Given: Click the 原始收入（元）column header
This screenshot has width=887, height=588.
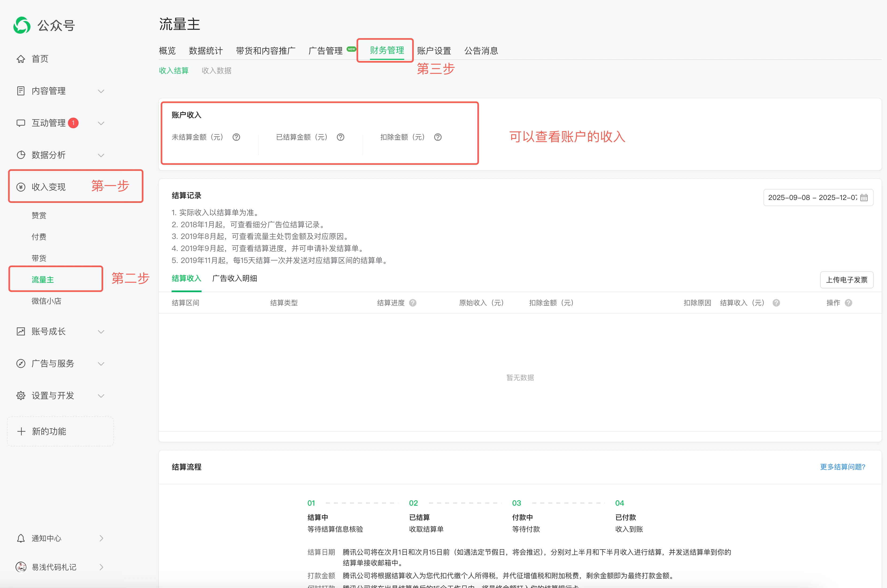Looking at the screenshot, I should tap(481, 303).
